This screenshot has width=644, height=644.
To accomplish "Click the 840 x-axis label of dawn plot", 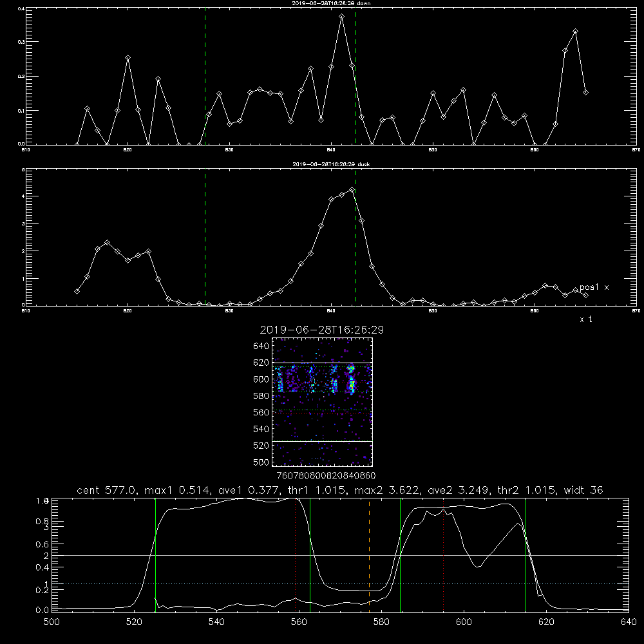I will pyautogui.click(x=331, y=150).
